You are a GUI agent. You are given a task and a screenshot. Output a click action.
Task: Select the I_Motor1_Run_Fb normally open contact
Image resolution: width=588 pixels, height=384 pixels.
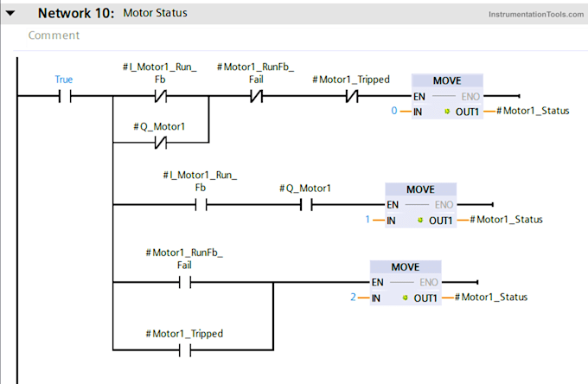pyautogui.click(x=201, y=205)
